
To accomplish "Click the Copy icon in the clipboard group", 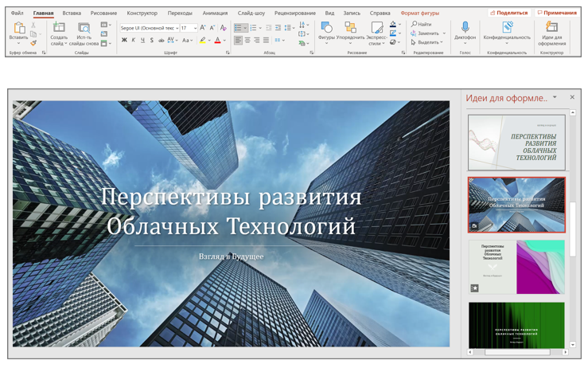I will tap(33, 34).
